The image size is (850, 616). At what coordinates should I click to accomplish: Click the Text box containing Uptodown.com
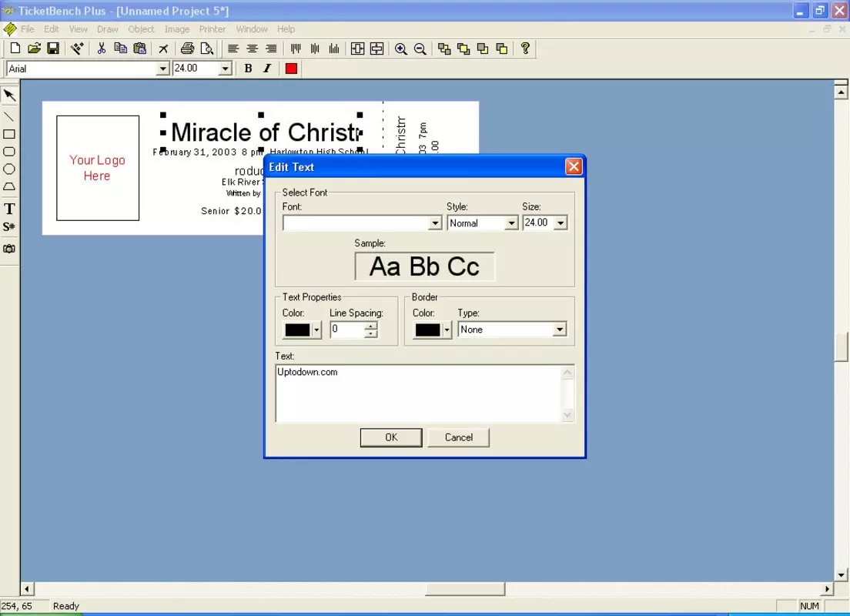pos(424,393)
